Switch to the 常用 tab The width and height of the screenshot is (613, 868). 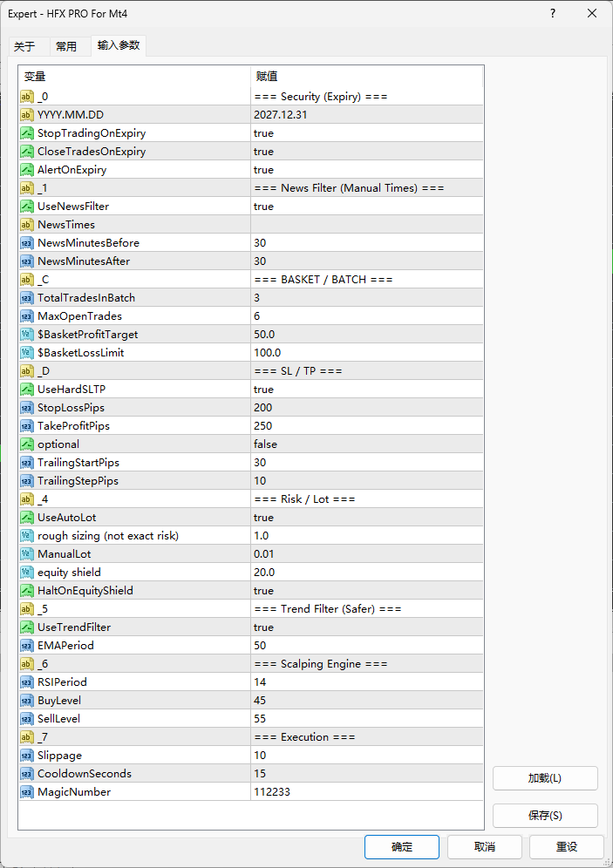[66, 46]
